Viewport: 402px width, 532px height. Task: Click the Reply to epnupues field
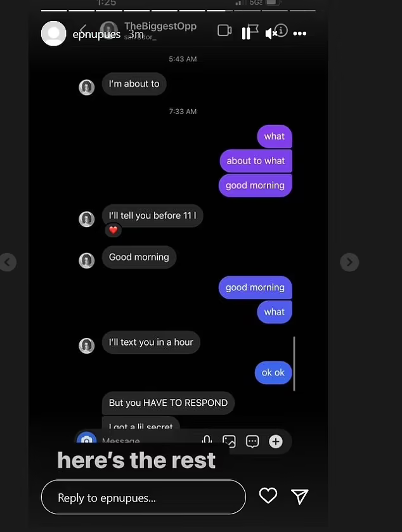click(143, 497)
